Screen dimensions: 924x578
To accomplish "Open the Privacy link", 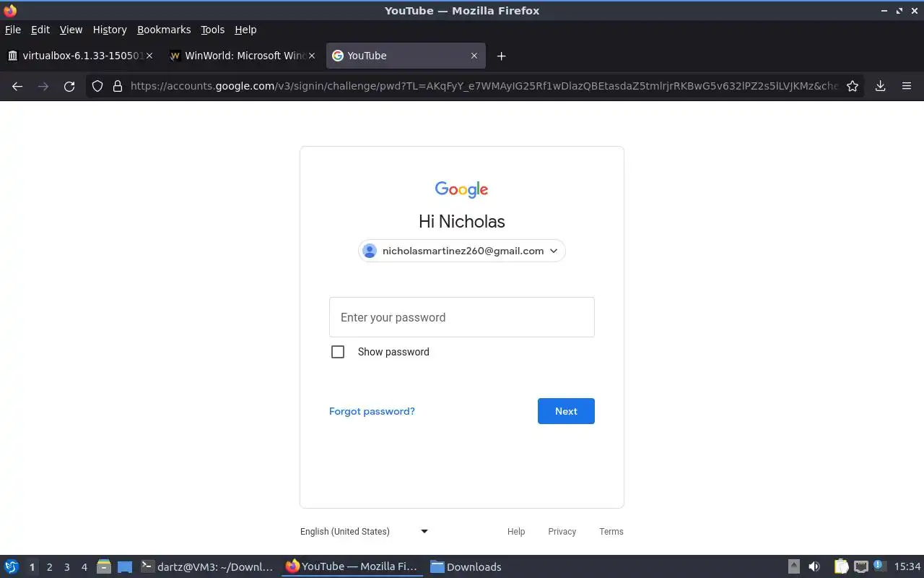I will [x=562, y=532].
